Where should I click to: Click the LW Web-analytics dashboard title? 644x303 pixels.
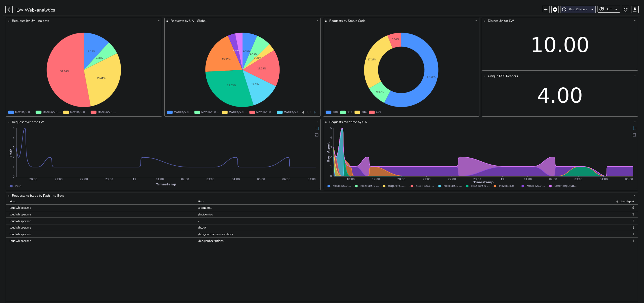pyautogui.click(x=36, y=10)
